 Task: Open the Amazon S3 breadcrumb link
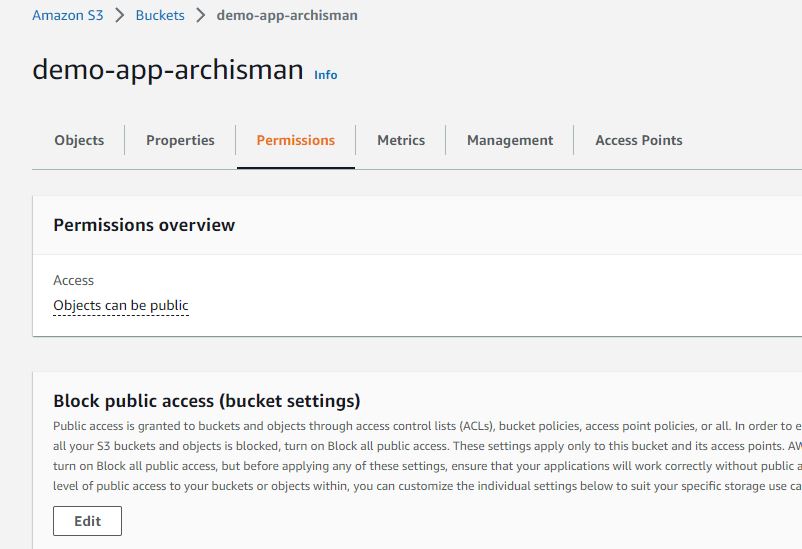68,15
